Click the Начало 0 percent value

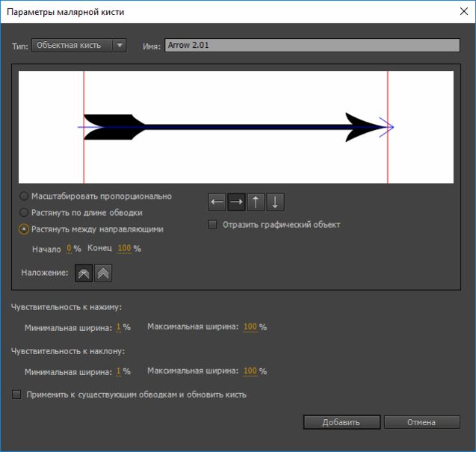click(x=69, y=248)
